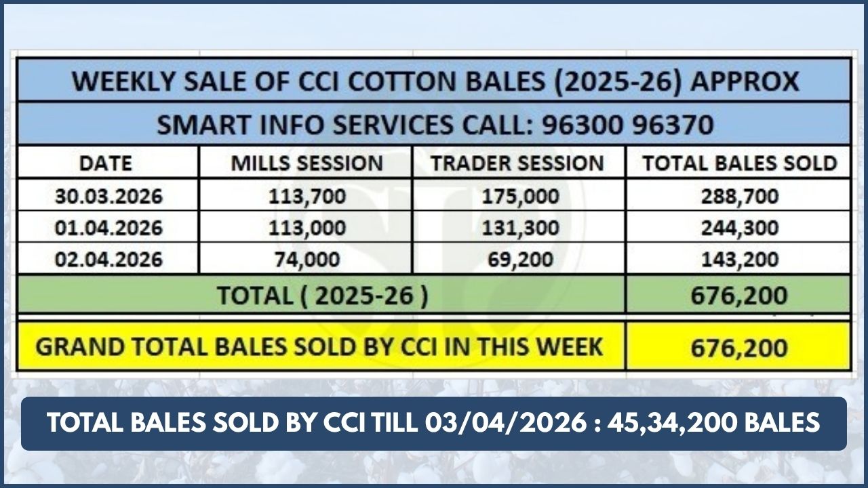The height and width of the screenshot is (488, 868).
Task: Click the total bales sold value 288,700
Action: 739,197
